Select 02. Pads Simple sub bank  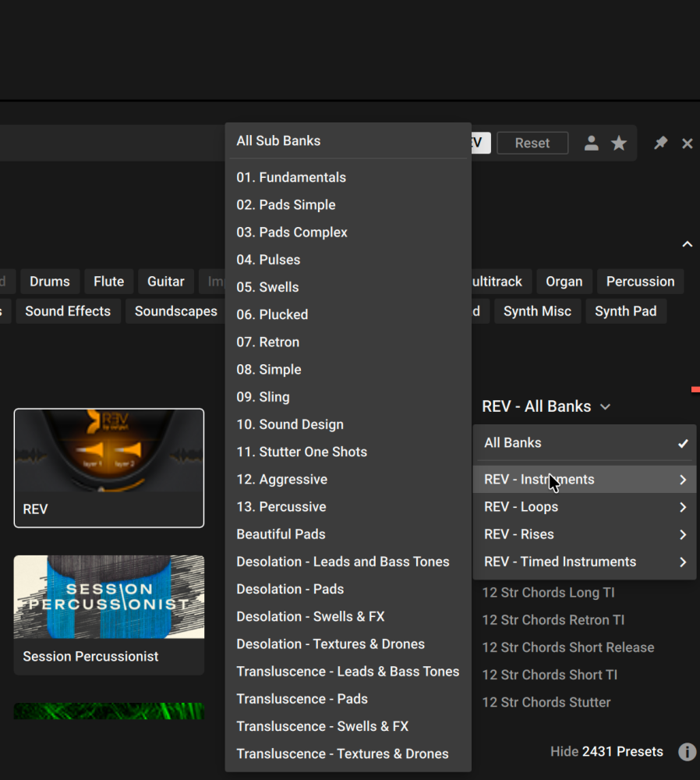coord(348,205)
